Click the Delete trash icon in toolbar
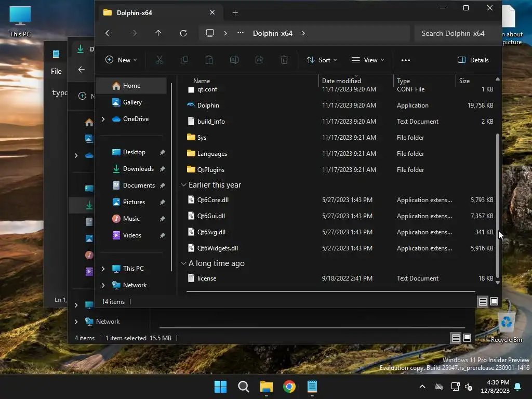 click(284, 60)
